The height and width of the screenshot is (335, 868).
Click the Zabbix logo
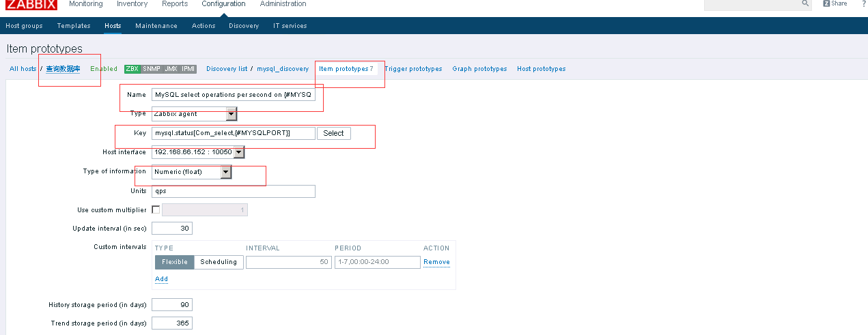(x=30, y=4)
